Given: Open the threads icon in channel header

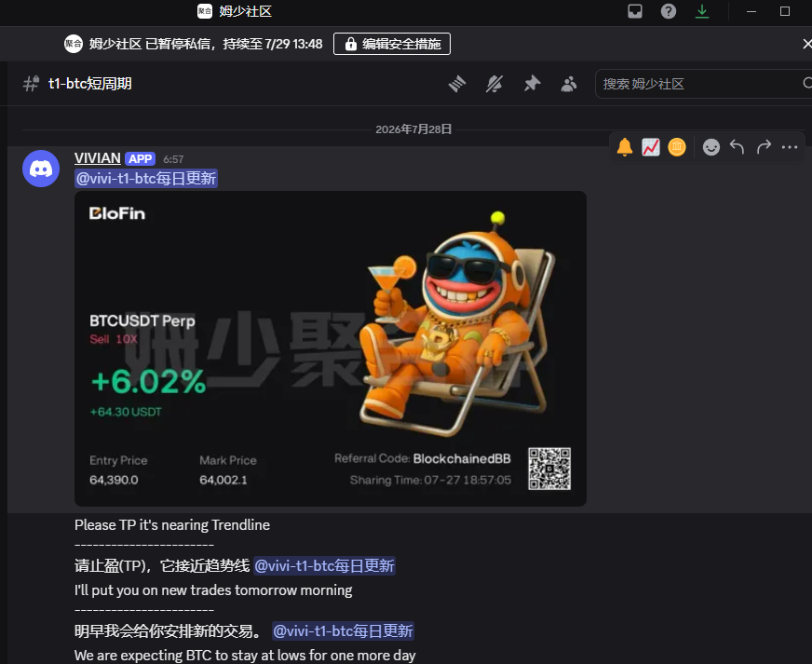Looking at the screenshot, I should pos(457,84).
